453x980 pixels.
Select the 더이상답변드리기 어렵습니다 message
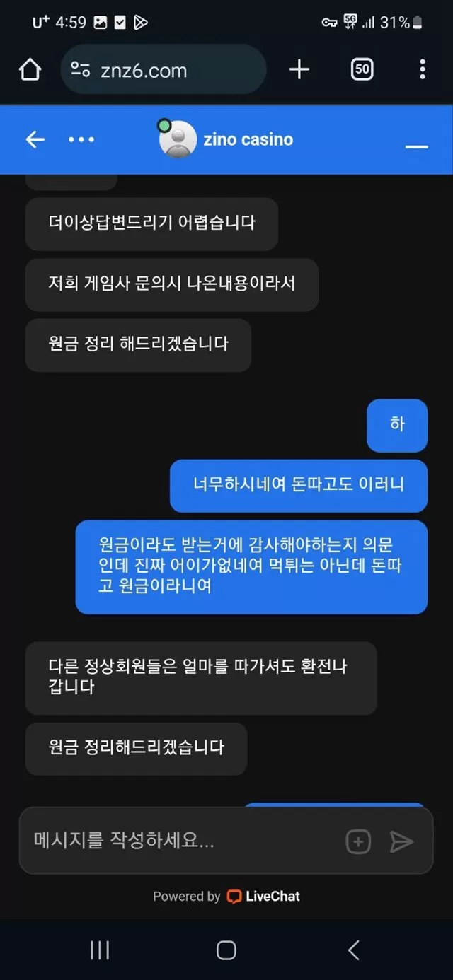[x=151, y=223]
